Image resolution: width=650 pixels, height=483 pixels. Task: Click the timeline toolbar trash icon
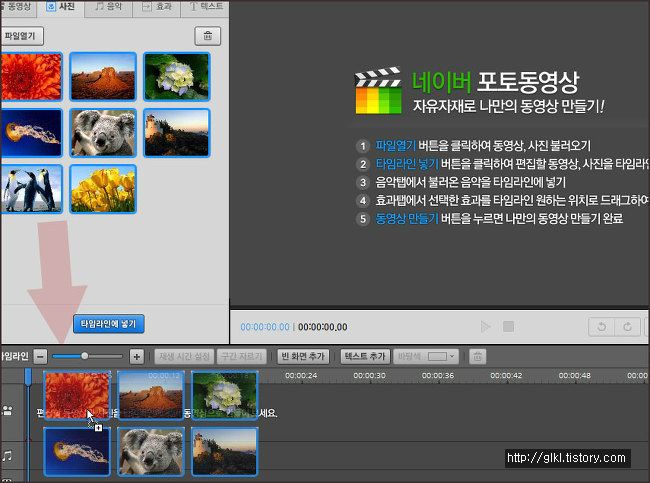(x=478, y=356)
